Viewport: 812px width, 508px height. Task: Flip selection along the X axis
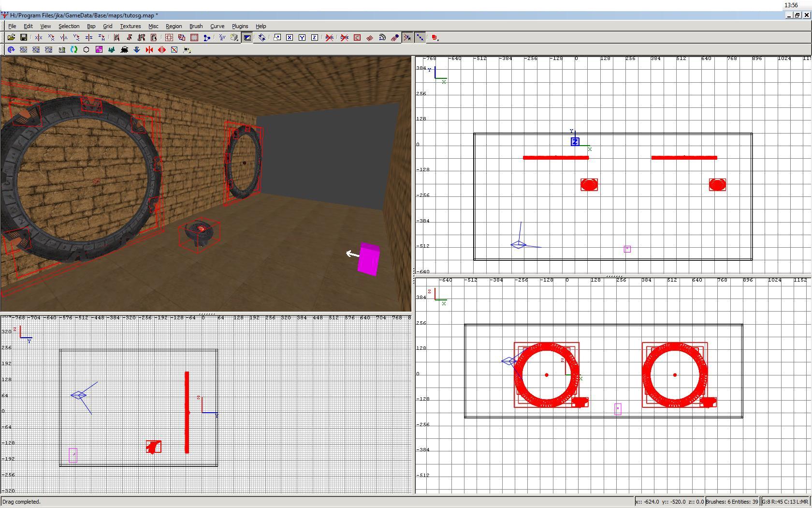[39, 37]
